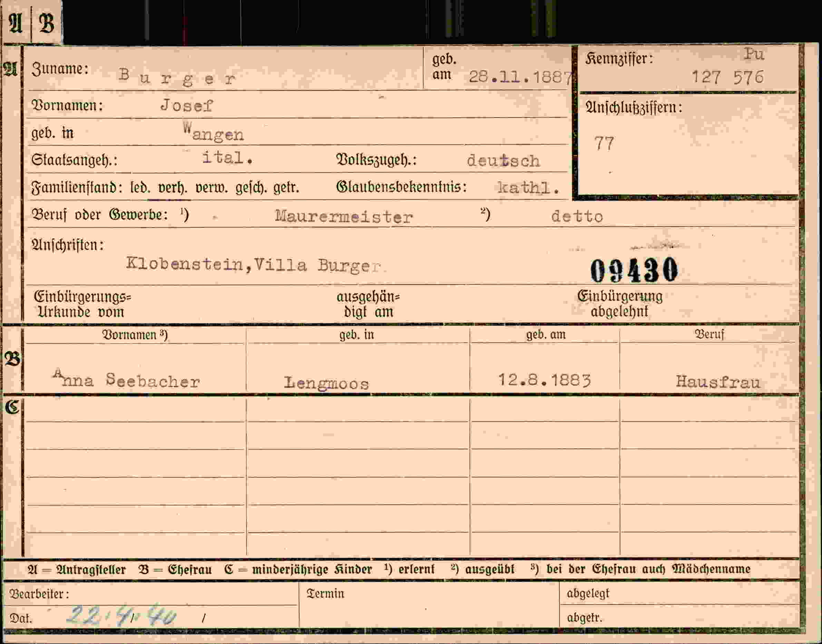Select the 'Anschlußziffern:' label
The image size is (822, 644).
634,107
